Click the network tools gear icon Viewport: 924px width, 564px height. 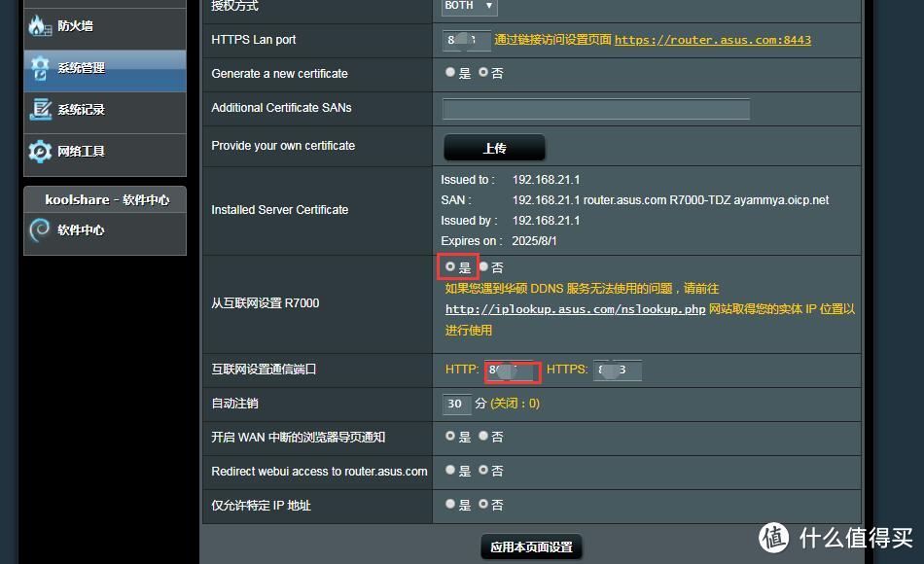40,151
